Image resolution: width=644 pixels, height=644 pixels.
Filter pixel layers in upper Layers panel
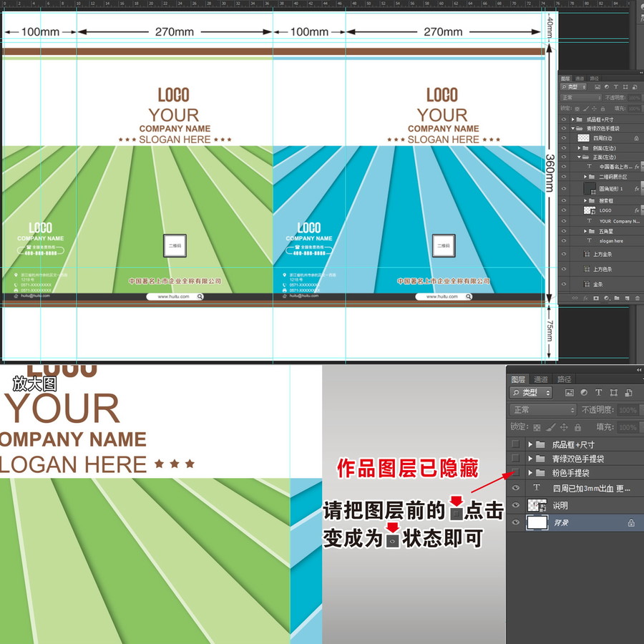[597, 87]
